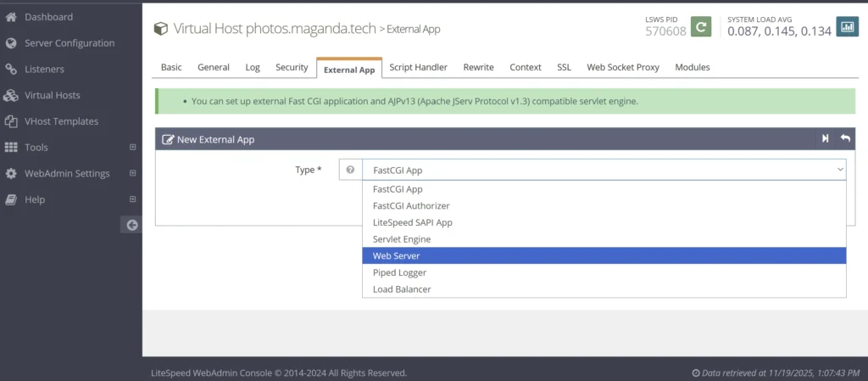
Task: Go to Virtual Hosts in sidebar
Action: click(53, 96)
